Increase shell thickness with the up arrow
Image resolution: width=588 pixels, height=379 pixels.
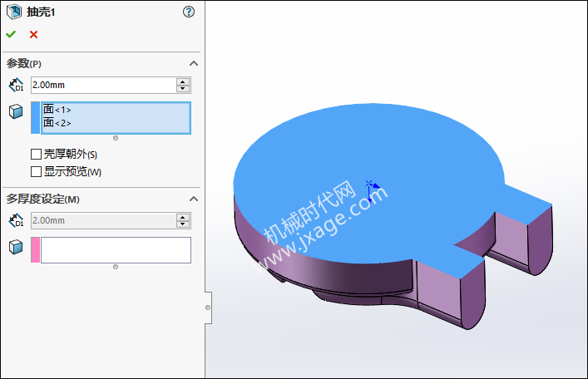(x=183, y=81)
